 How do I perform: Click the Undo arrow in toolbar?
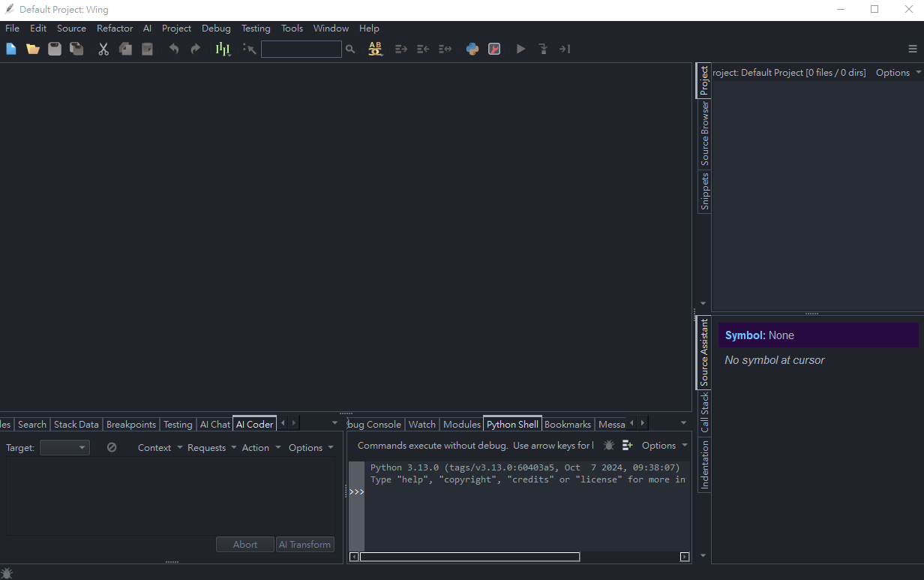[174, 49]
